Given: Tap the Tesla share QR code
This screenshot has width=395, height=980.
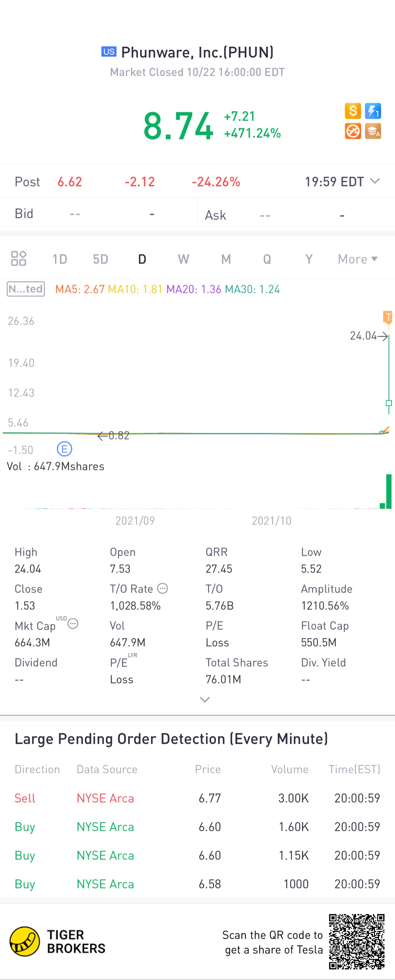Looking at the screenshot, I should (x=357, y=941).
